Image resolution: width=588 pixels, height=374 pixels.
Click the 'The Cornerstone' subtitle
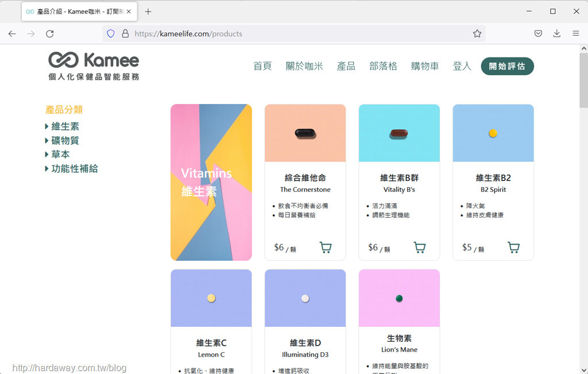click(x=305, y=190)
